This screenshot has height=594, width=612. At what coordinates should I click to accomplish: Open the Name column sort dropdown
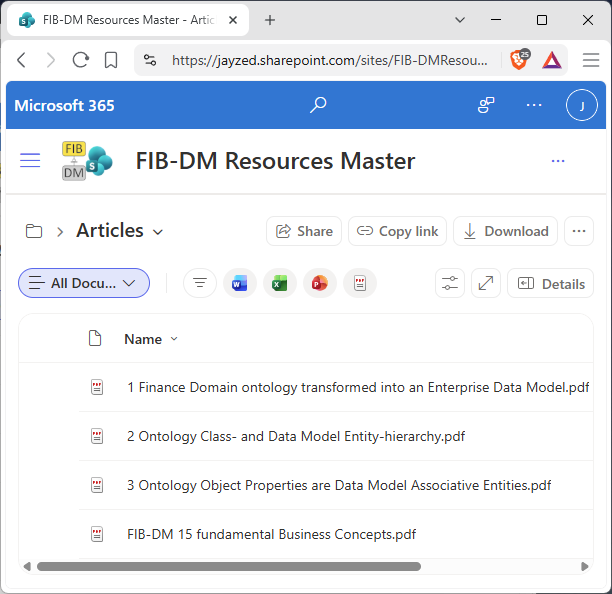coord(174,339)
